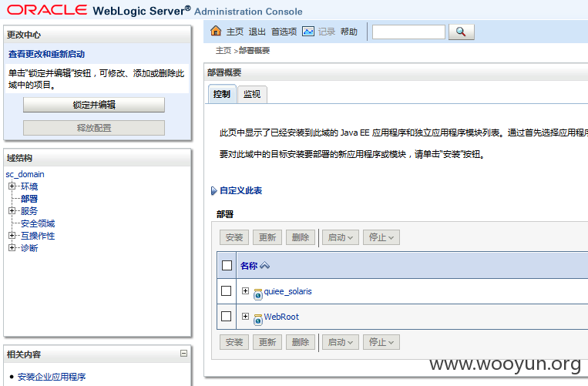Open the bottom 停止 dropdown
The width and height of the screenshot is (588, 386).
[381, 342]
